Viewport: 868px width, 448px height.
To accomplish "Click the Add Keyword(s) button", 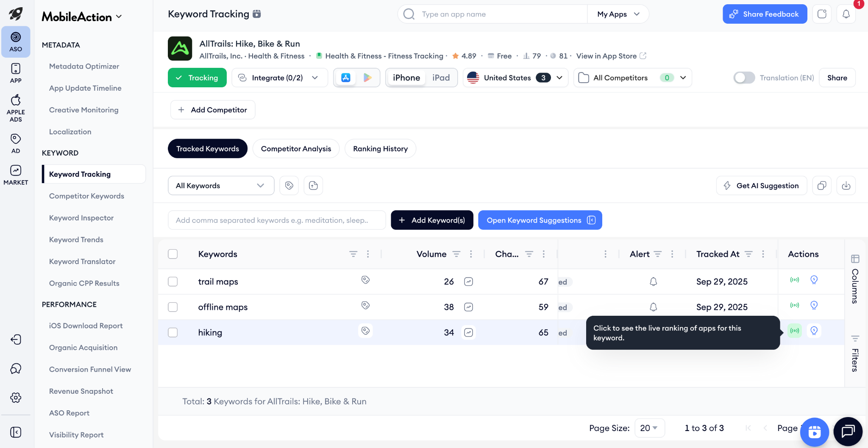I will coord(432,220).
